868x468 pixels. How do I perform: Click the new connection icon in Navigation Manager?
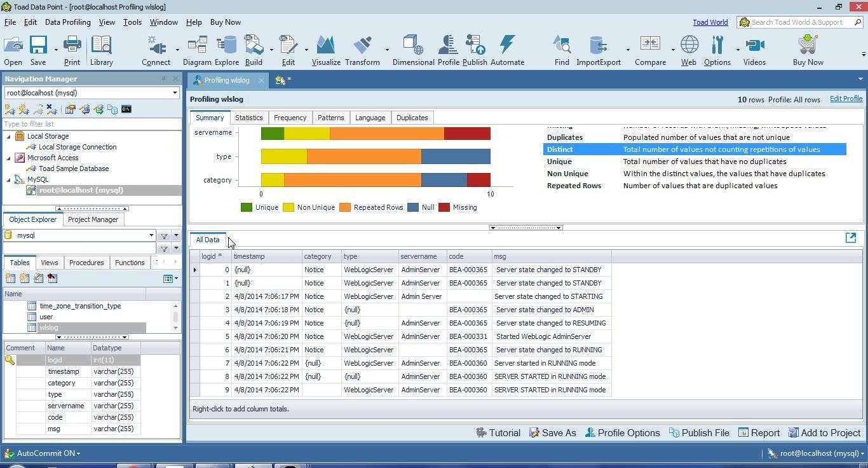10,109
